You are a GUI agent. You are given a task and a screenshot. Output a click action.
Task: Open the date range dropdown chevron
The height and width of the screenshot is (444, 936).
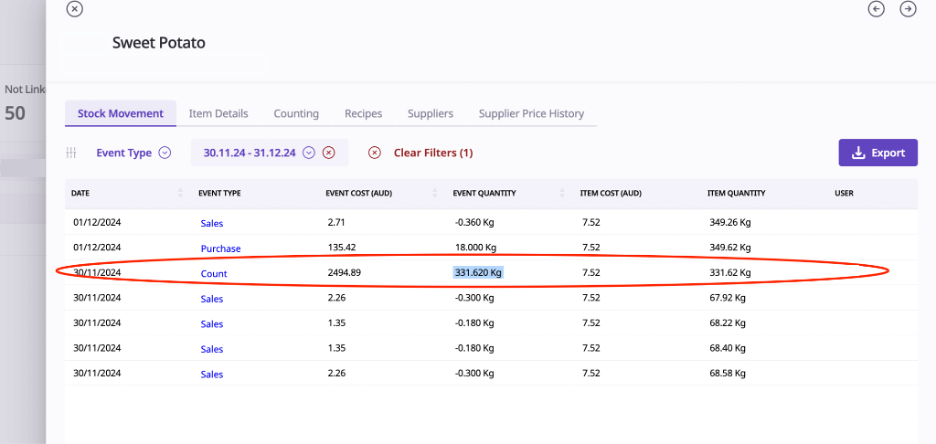coord(309,153)
